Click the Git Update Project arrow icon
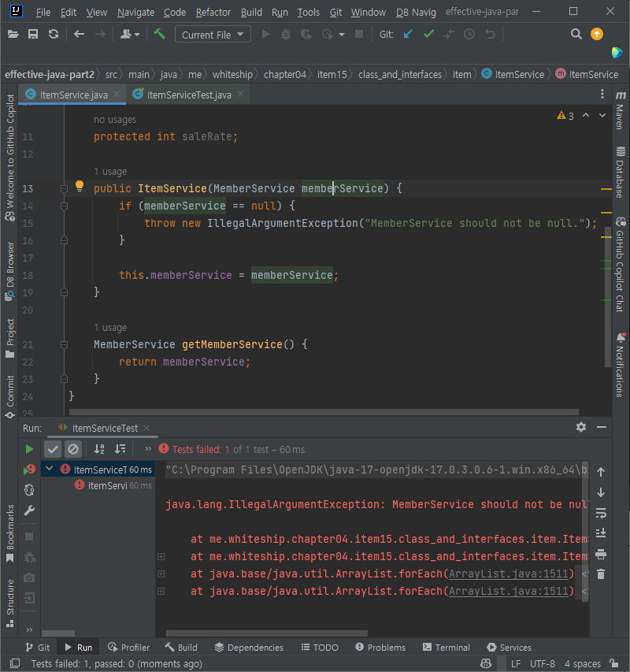The height and width of the screenshot is (672, 630). point(408,34)
